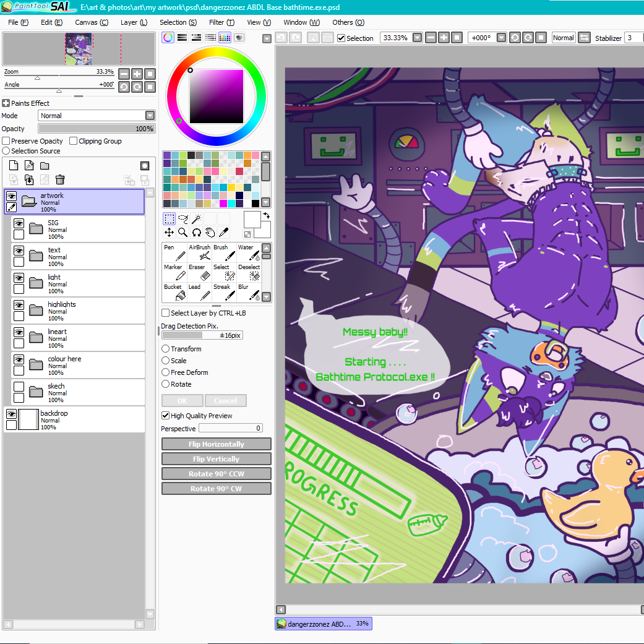Select the Brush tool
This screenshot has width=644, height=644.
224,252
